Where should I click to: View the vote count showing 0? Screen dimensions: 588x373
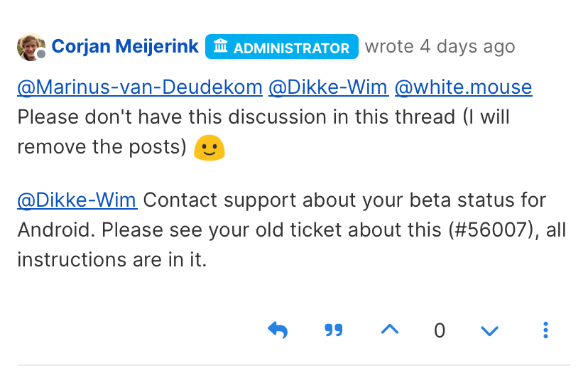point(440,330)
